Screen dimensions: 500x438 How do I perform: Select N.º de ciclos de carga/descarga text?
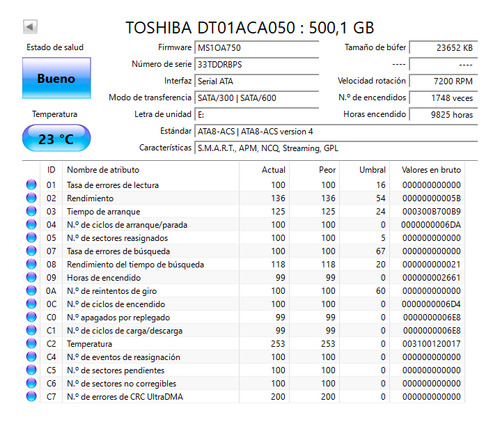coord(125,331)
